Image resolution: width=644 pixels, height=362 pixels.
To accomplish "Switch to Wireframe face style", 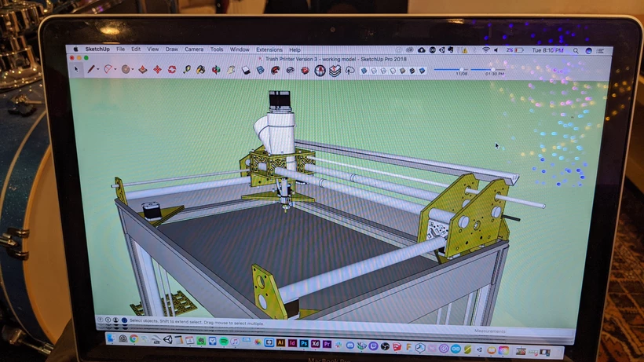I will pos(383,71).
